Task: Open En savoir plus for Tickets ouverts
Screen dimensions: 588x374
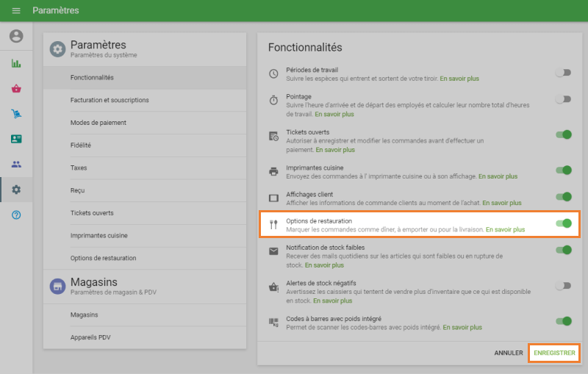Action: (335, 150)
